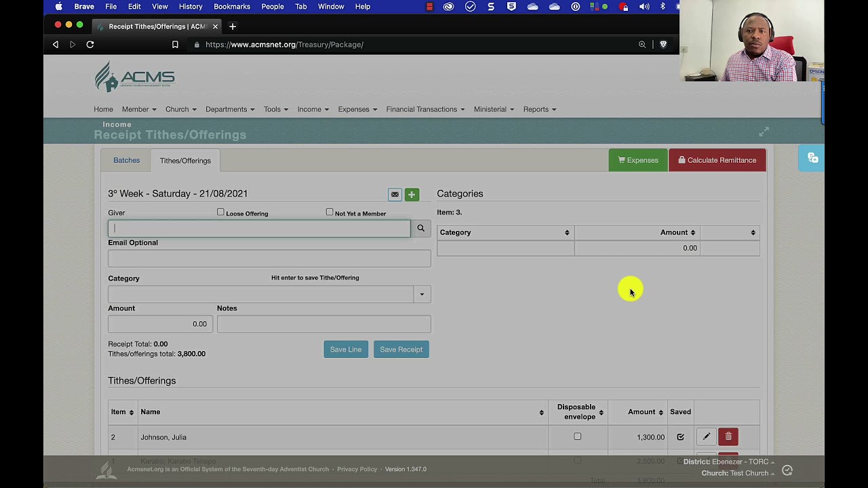Click the Creative Cloud menu bar icon
The height and width of the screenshot is (488, 868).
[x=448, y=7]
